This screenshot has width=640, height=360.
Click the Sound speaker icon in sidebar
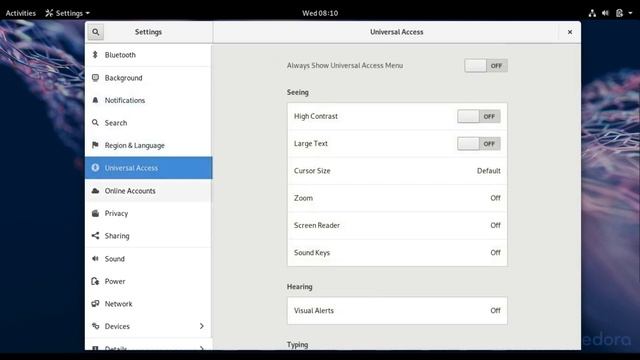pos(95,258)
